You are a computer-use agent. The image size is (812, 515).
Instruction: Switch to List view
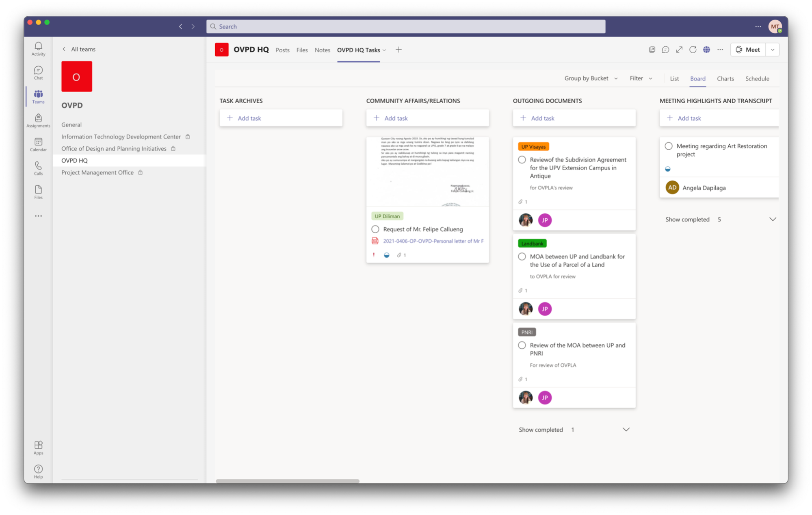674,78
